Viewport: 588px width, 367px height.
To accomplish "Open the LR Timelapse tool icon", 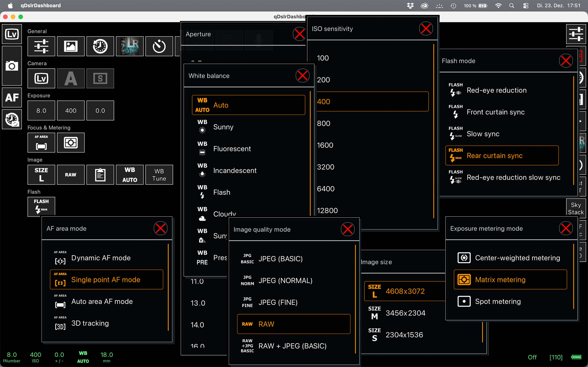I will (x=130, y=46).
